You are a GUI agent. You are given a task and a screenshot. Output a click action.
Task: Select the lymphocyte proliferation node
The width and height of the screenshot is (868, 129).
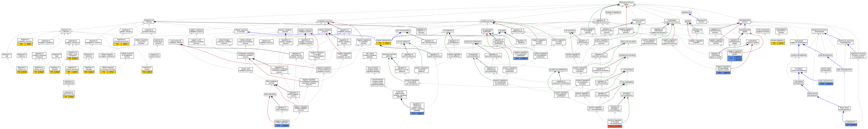point(558,70)
